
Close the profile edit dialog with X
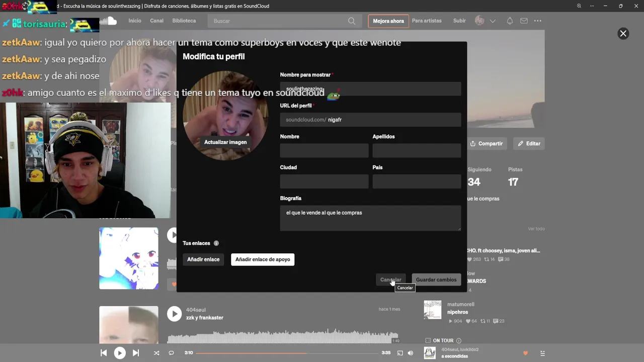623,34
